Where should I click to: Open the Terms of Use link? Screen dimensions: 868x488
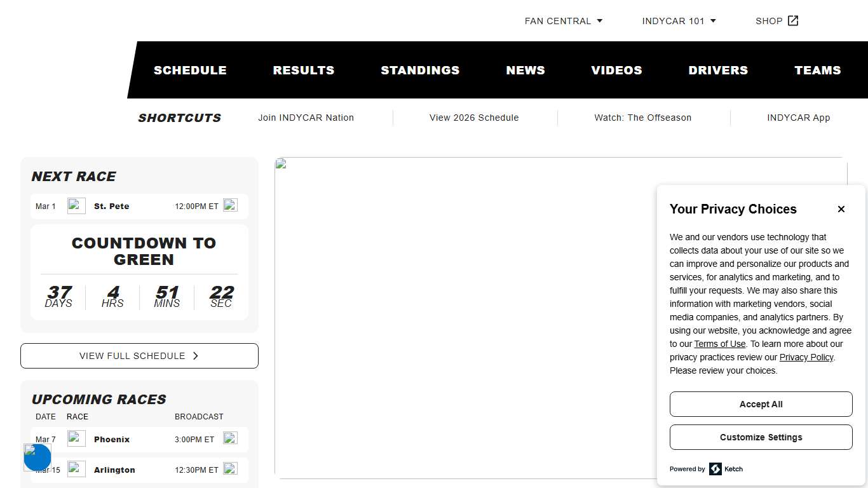(x=719, y=344)
